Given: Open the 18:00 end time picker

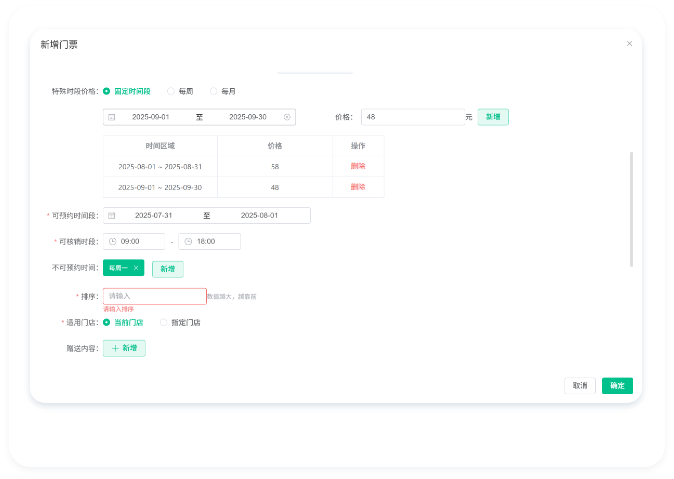Looking at the screenshot, I should pyautogui.click(x=213, y=241).
